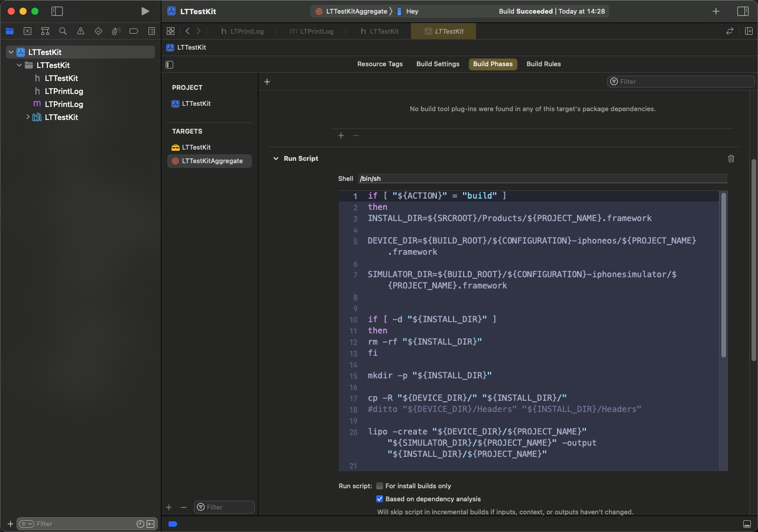Viewport: 758px width, 532px height.
Task: Open the Debug navigator icon
Action: point(116,31)
